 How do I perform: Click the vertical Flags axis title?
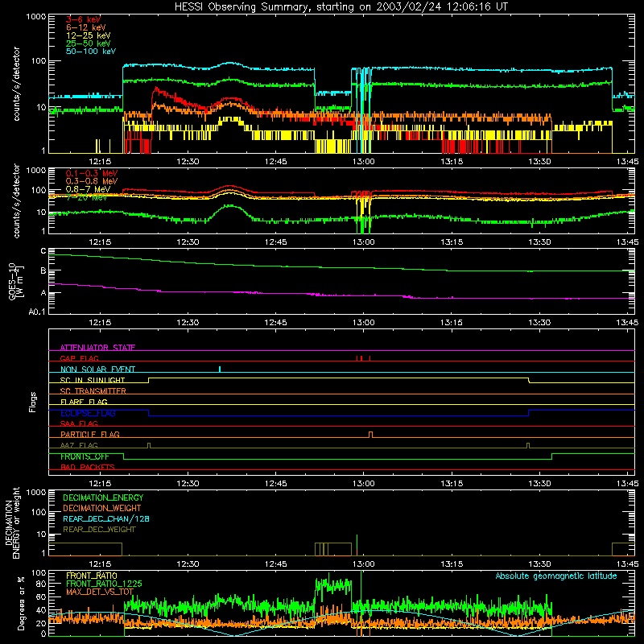(x=33, y=402)
